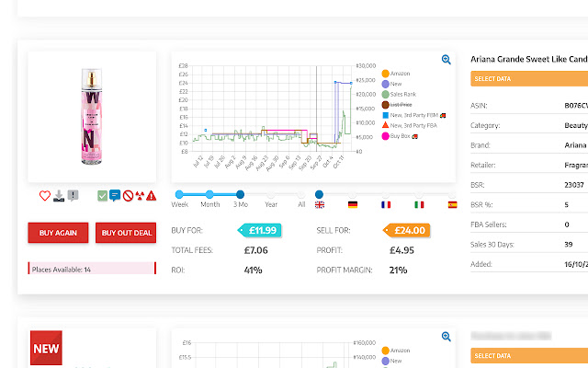Viewport: 588px width, 368px height.
Task: Toggle New legend in the second chart
Action: [x=392, y=361]
